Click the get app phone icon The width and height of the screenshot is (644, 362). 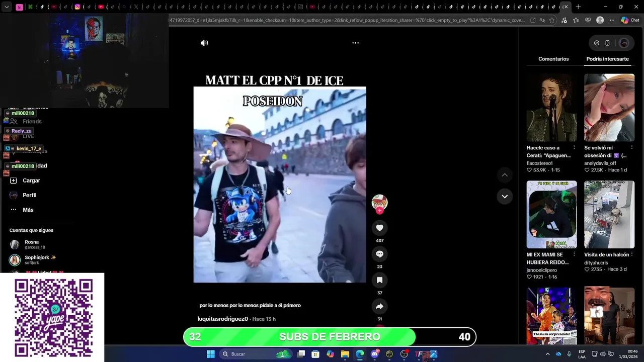click(607, 43)
